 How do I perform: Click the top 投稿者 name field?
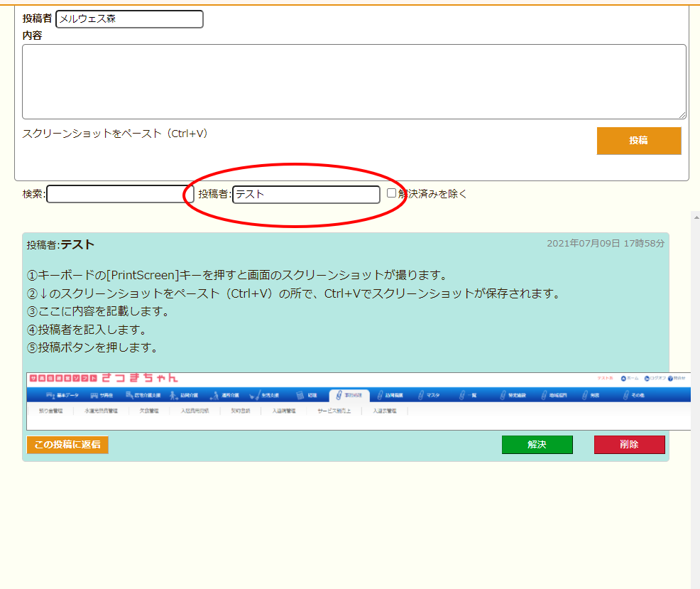[x=129, y=19]
